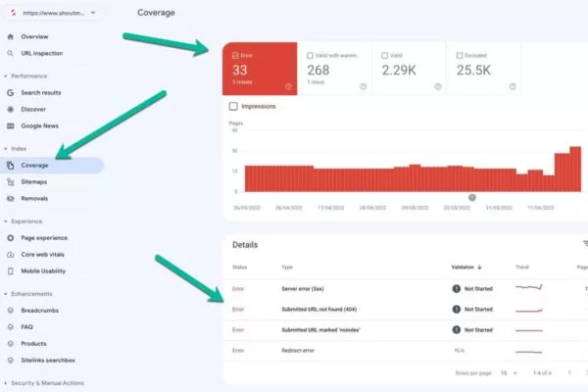
Task: Click the Core web vitals gauge icon
Action: pos(11,255)
